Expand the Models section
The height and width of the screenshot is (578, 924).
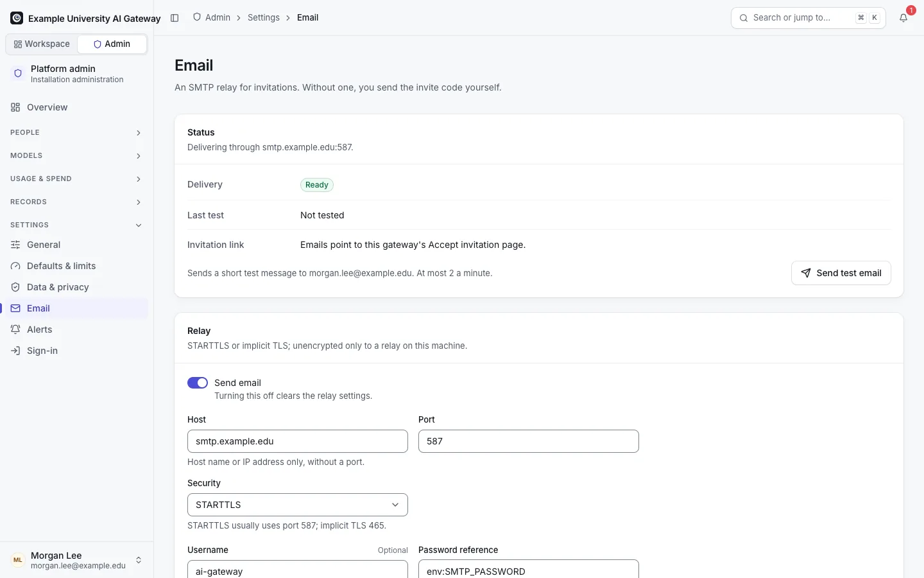pyautogui.click(x=76, y=155)
